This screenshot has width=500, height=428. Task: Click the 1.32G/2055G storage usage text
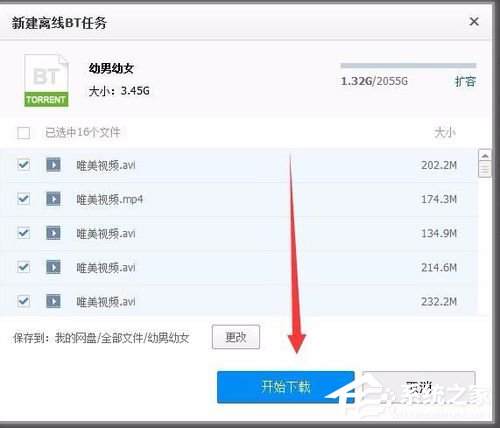click(374, 81)
